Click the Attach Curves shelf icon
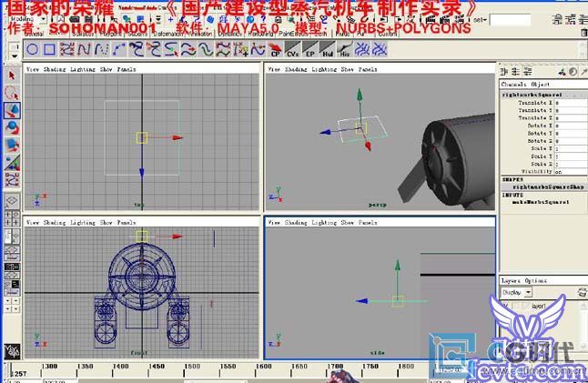This screenshot has width=588, height=383. click(137, 49)
